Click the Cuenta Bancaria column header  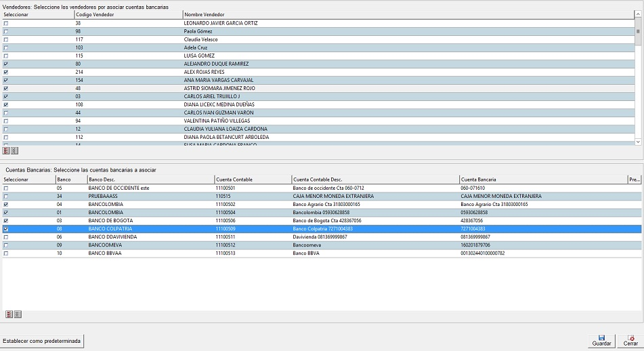[478, 180]
